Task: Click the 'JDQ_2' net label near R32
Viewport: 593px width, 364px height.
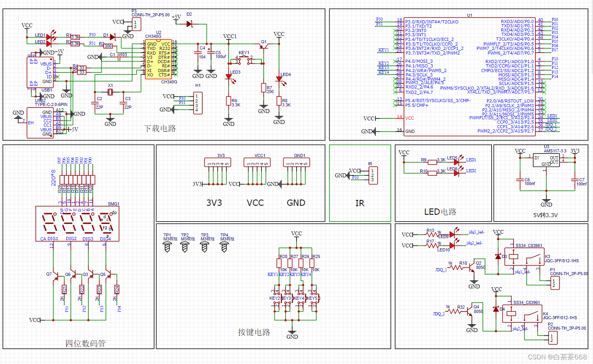Action: (439, 314)
